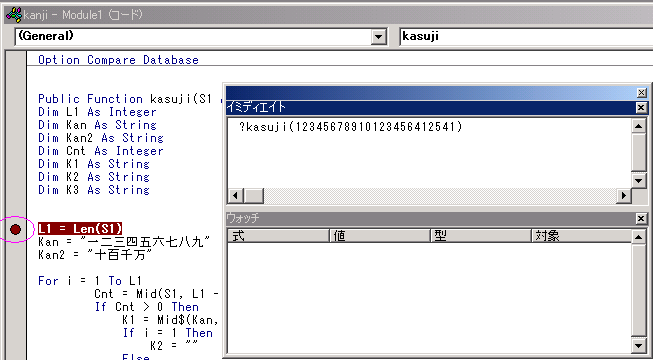
Task: Click the Cnt = Mid(S1, L1 - line
Action: [x=157, y=294]
